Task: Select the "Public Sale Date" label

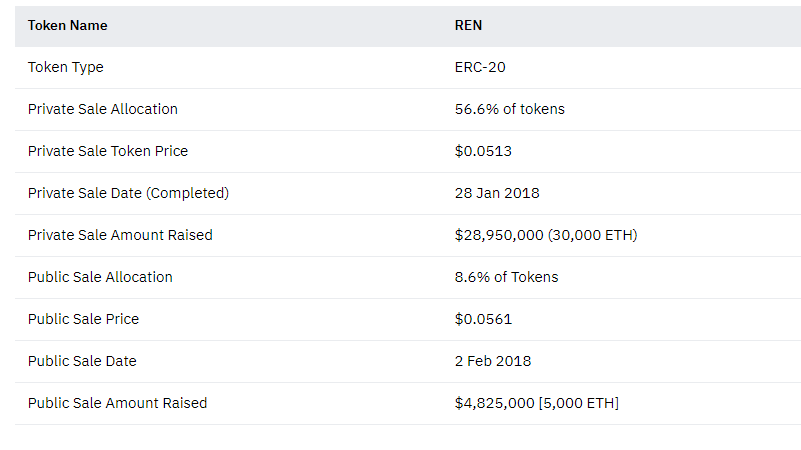Action: [x=82, y=361]
